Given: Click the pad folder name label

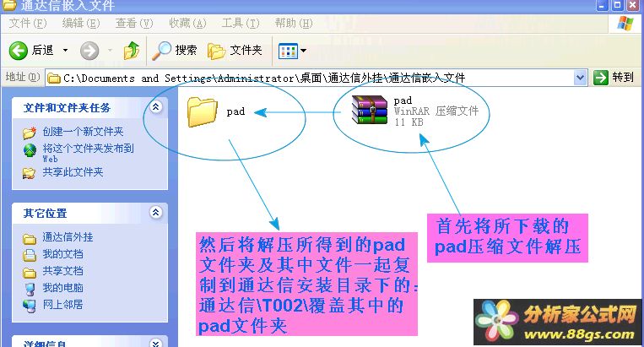Looking at the screenshot, I should pyautogui.click(x=235, y=111).
